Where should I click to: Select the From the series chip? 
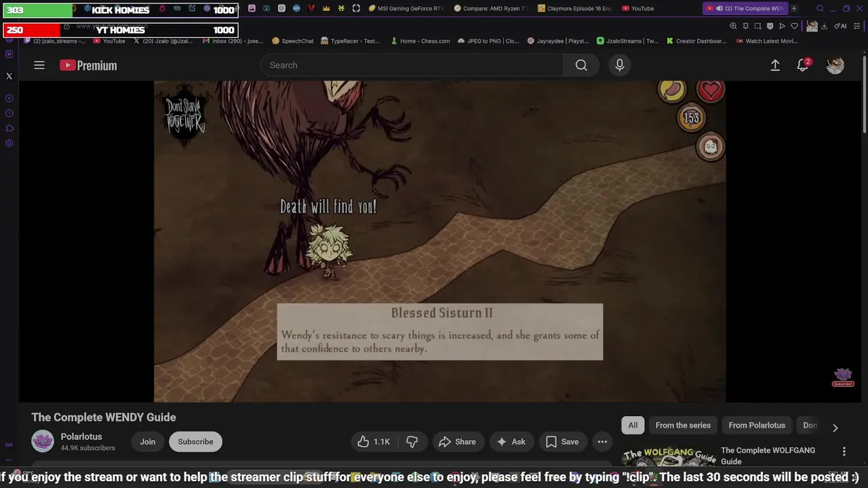(683, 425)
